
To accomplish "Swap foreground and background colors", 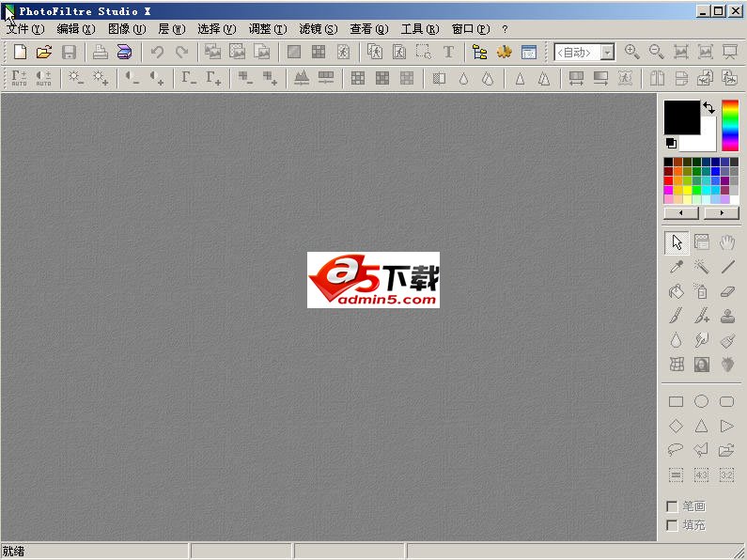I will tap(708, 108).
